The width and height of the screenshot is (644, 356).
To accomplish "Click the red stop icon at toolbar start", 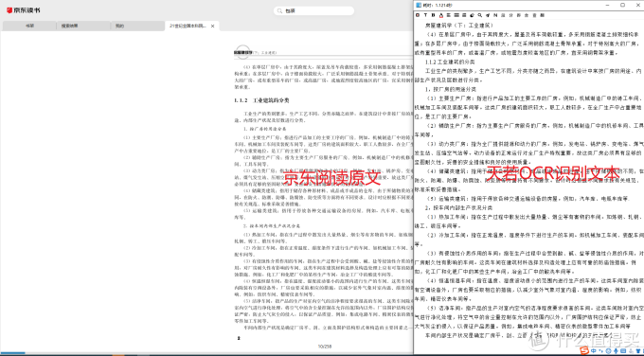I will pyautogui.click(x=418, y=15).
